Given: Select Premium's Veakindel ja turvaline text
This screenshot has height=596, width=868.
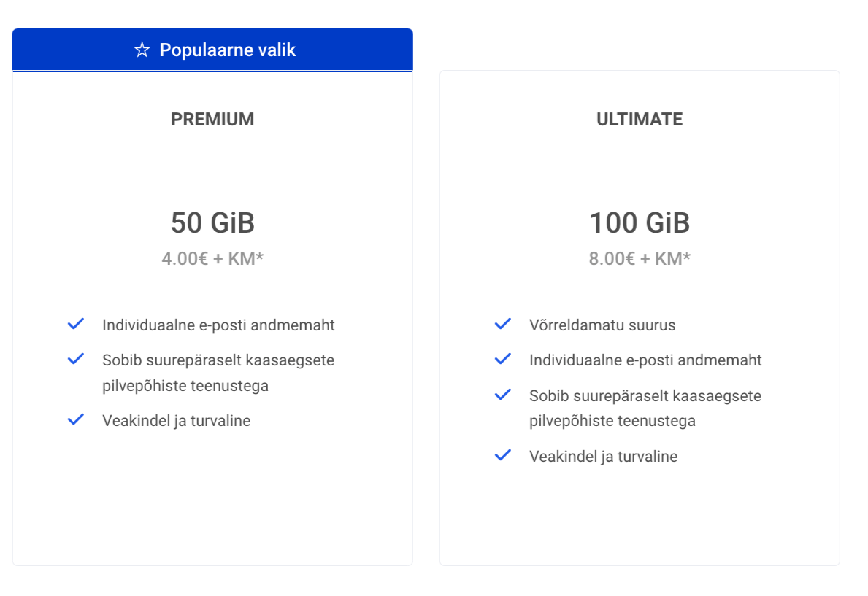Looking at the screenshot, I should tap(176, 421).
